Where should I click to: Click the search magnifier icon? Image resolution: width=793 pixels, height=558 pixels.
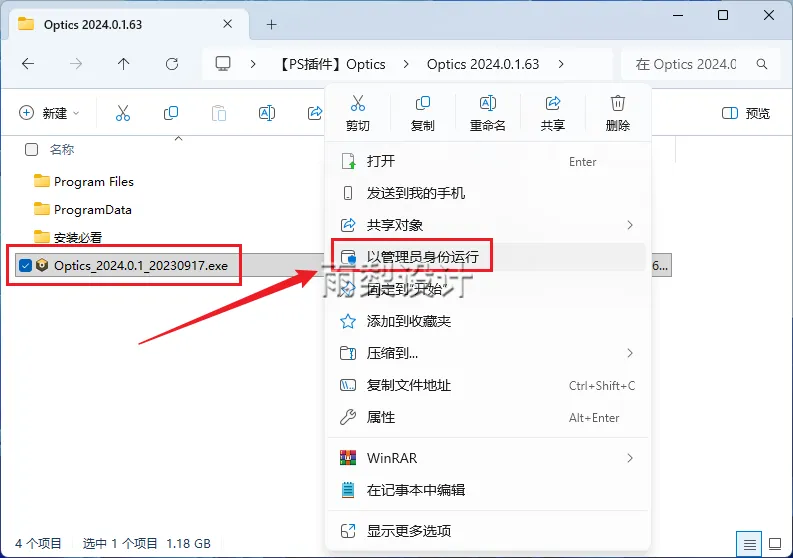(x=762, y=64)
